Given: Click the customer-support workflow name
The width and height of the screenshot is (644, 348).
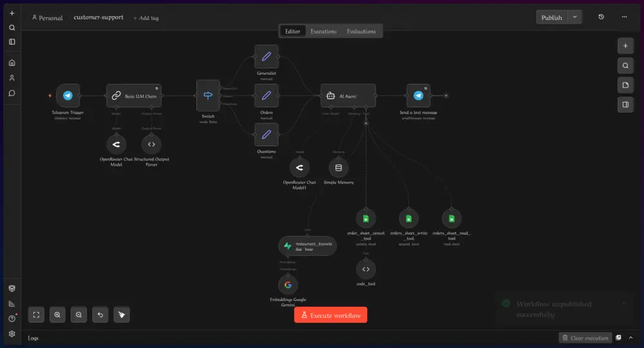Looking at the screenshot, I should click(99, 17).
